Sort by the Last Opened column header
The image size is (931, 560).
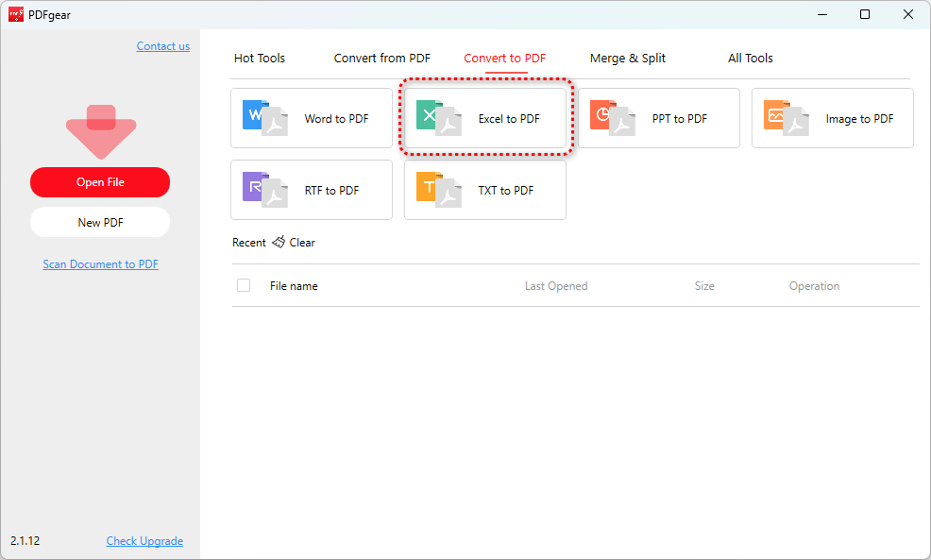coord(555,286)
